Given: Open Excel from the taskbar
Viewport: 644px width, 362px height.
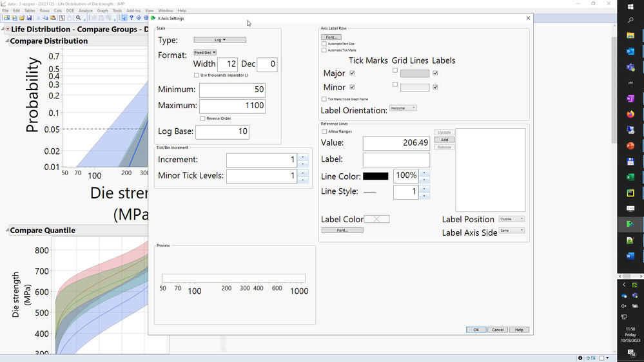Looking at the screenshot, I should 630,177.
